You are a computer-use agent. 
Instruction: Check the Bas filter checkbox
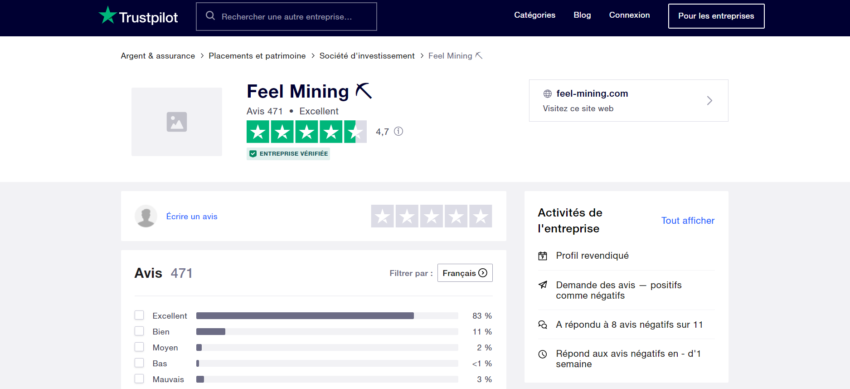click(x=139, y=364)
